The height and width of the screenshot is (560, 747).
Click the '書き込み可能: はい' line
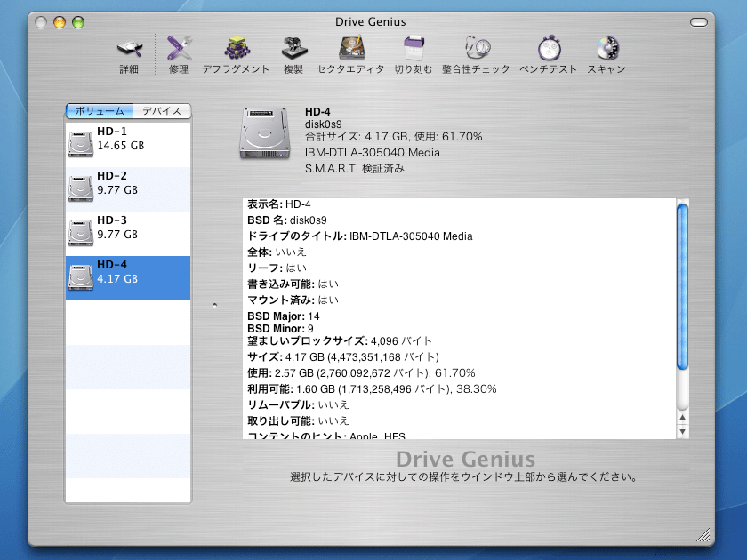[293, 284]
